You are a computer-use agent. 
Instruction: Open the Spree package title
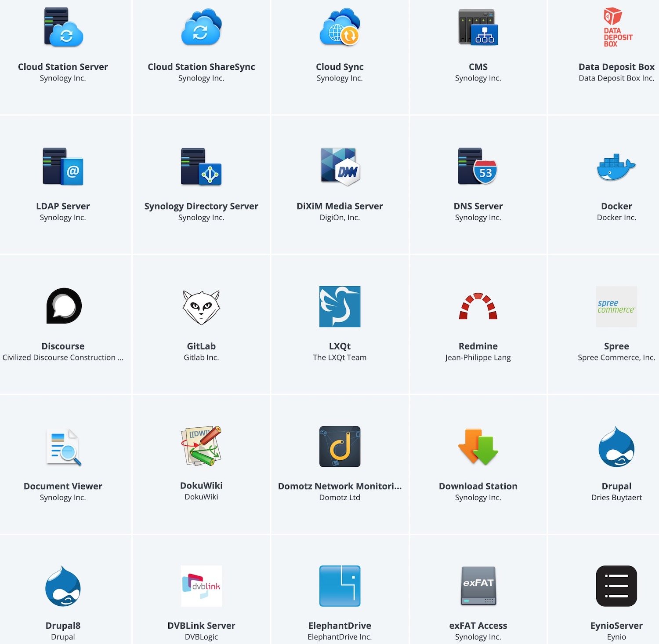click(616, 346)
